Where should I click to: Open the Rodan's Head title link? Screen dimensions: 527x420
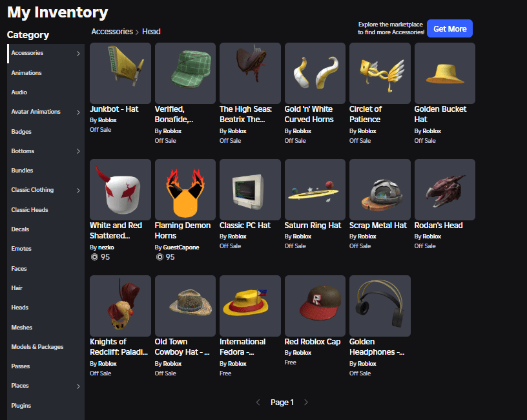point(439,226)
